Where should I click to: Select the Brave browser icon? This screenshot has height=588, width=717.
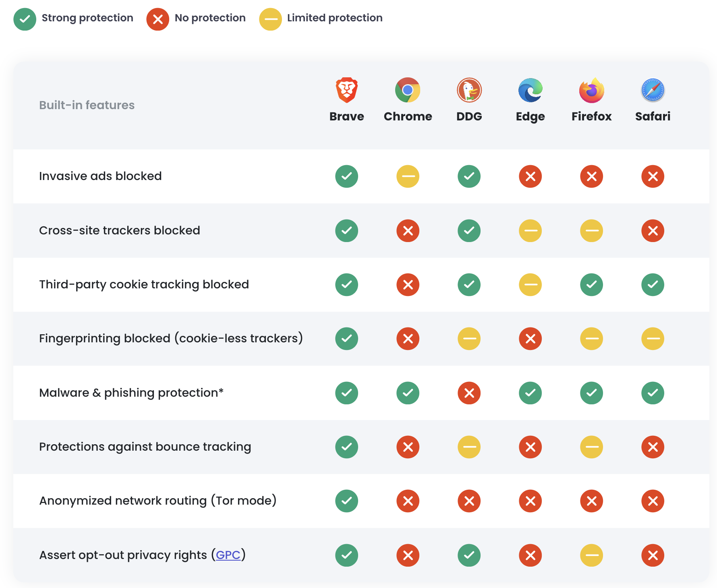[346, 89]
